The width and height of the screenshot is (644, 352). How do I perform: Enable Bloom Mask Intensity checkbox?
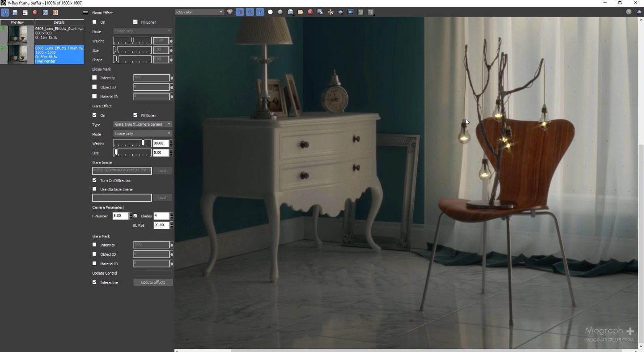[x=94, y=78]
